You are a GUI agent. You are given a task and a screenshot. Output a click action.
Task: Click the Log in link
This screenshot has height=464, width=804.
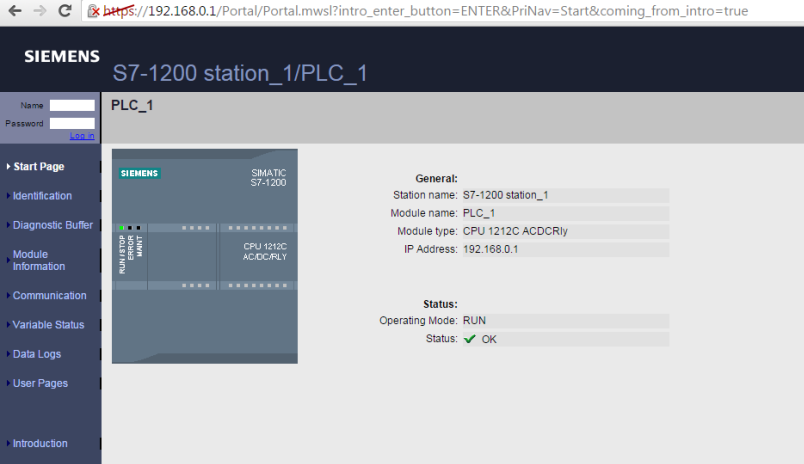(82, 136)
